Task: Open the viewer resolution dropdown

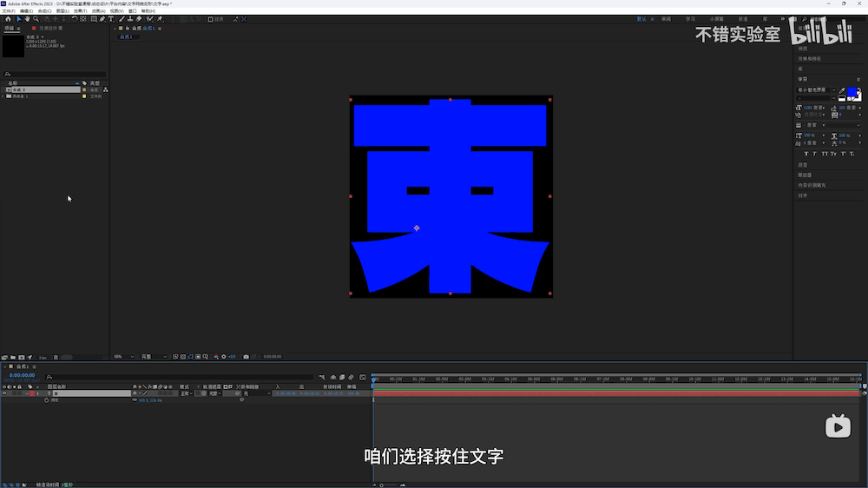Action: (x=154, y=357)
